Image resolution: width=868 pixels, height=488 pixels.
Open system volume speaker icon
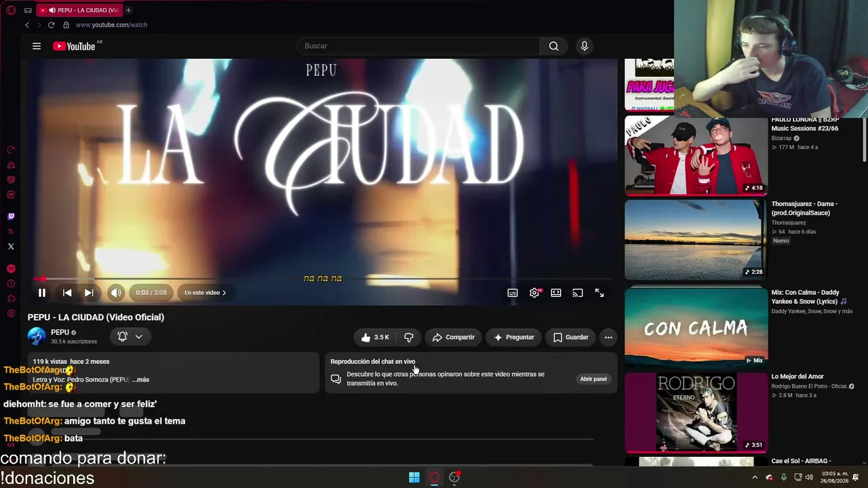point(809,478)
